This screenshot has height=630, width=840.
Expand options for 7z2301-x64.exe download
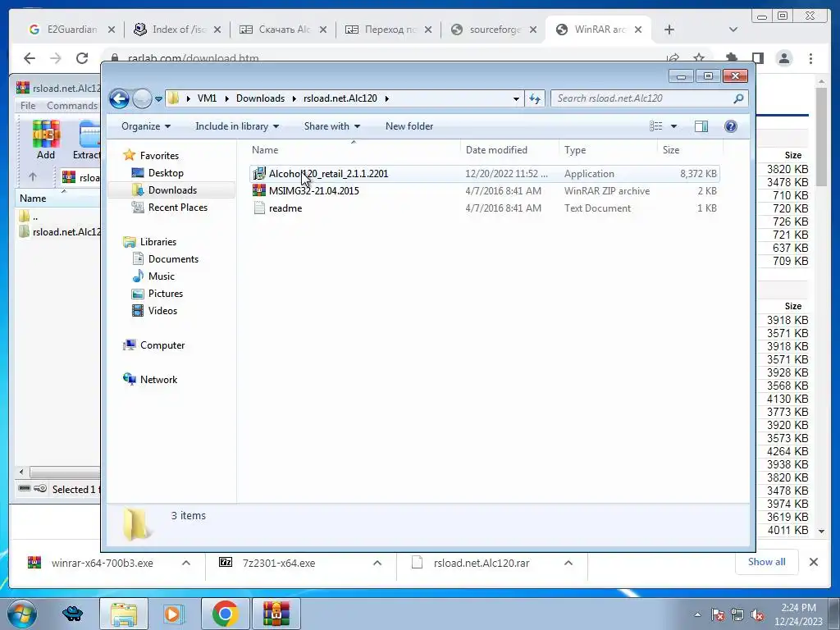(377, 563)
